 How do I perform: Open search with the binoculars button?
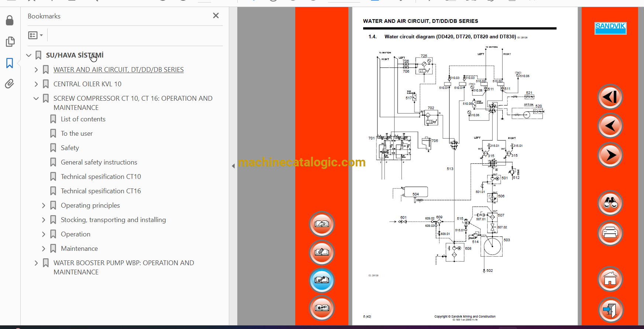(610, 203)
